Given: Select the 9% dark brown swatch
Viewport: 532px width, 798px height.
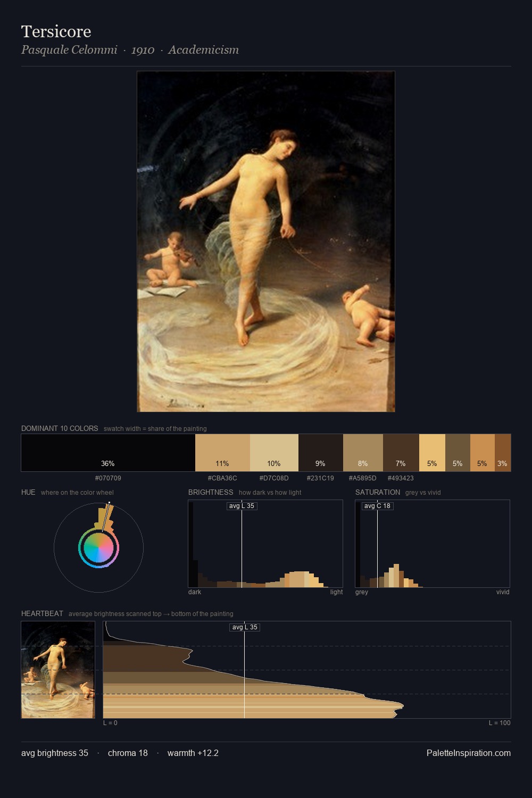Looking at the screenshot, I should click(x=321, y=453).
